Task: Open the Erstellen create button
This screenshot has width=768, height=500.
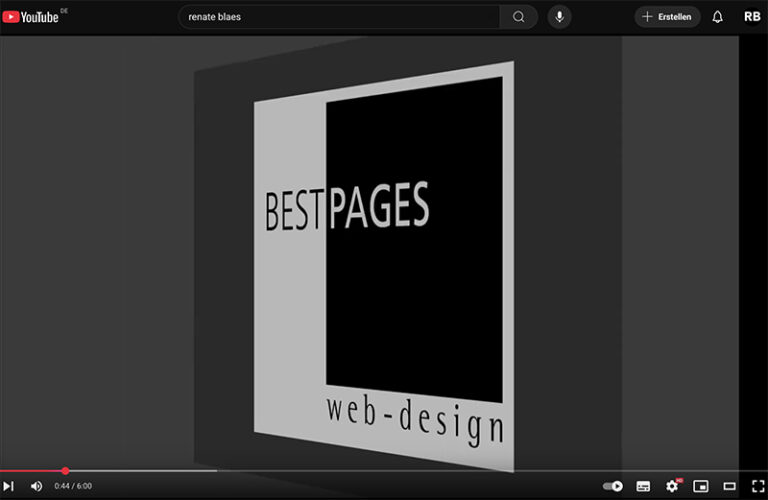Action: pyautogui.click(x=667, y=17)
